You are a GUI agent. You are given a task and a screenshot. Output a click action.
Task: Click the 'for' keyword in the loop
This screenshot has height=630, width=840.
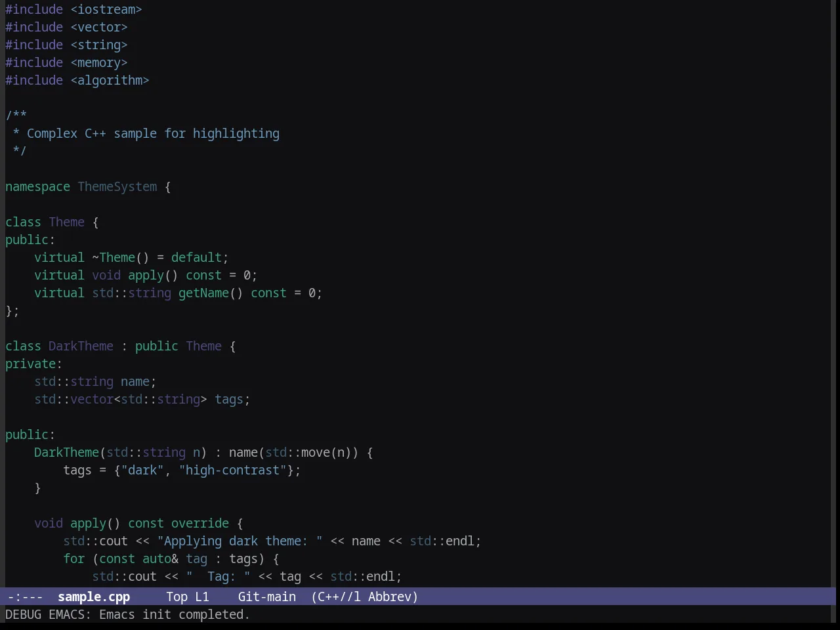[x=73, y=558]
